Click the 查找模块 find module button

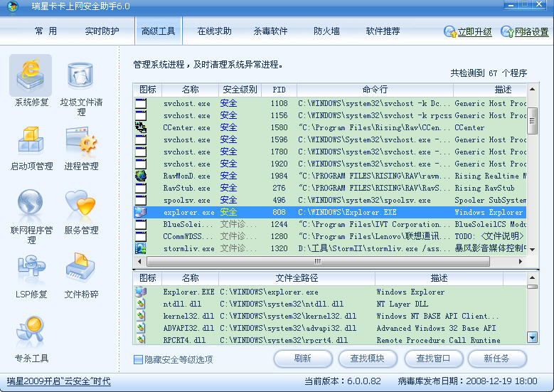[368, 359]
